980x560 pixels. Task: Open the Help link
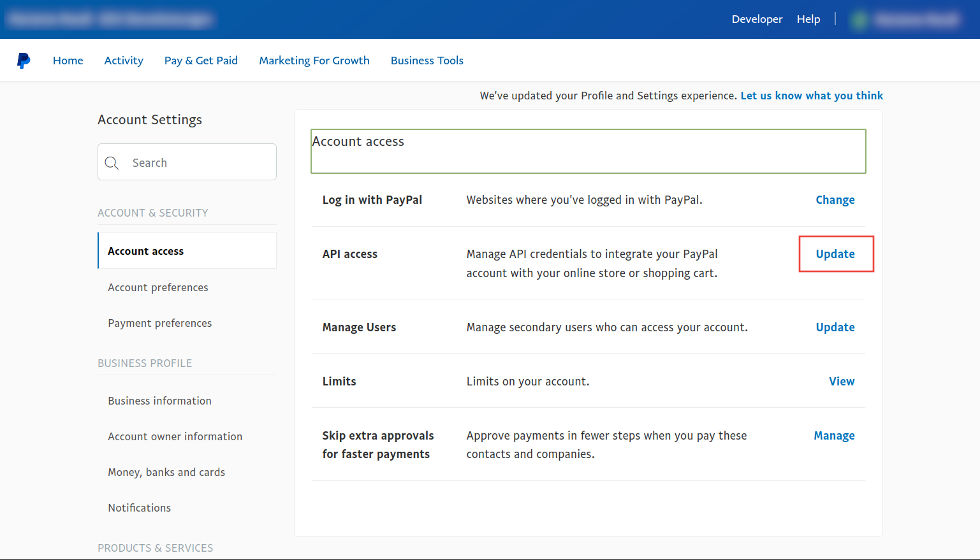coord(808,19)
